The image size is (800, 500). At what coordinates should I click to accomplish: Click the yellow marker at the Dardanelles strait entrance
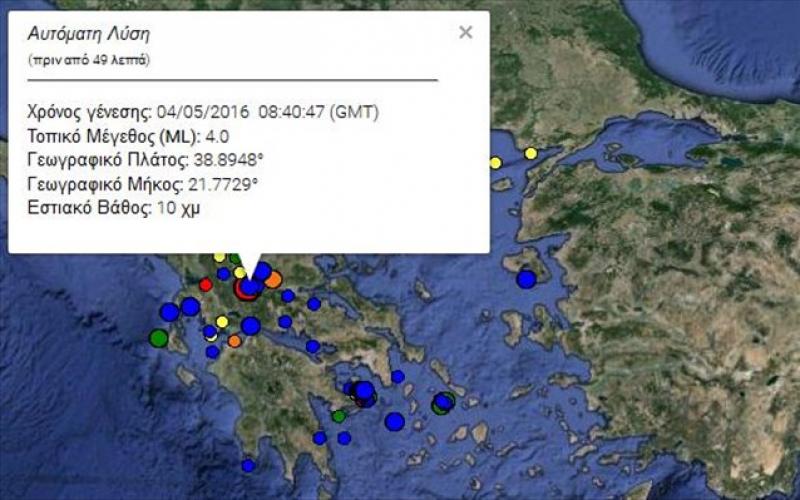531,153
